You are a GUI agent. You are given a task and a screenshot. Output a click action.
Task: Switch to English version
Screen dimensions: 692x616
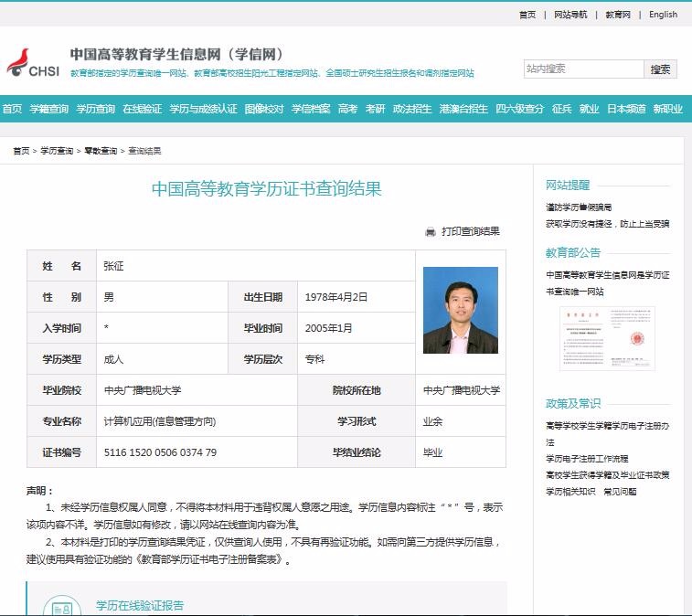point(663,15)
